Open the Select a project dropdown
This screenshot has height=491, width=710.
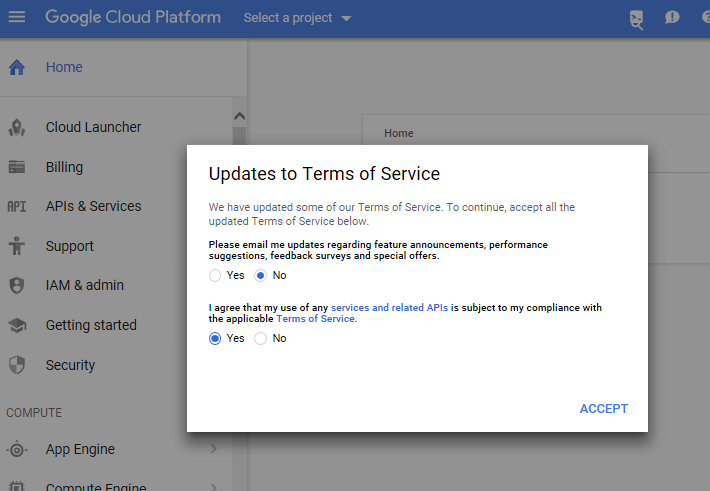297,18
